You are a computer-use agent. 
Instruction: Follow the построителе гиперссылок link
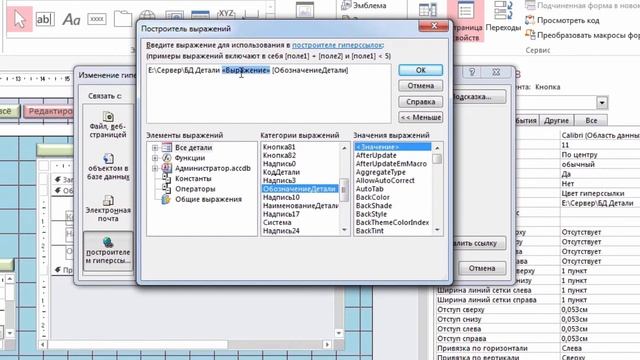tap(337, 45)
